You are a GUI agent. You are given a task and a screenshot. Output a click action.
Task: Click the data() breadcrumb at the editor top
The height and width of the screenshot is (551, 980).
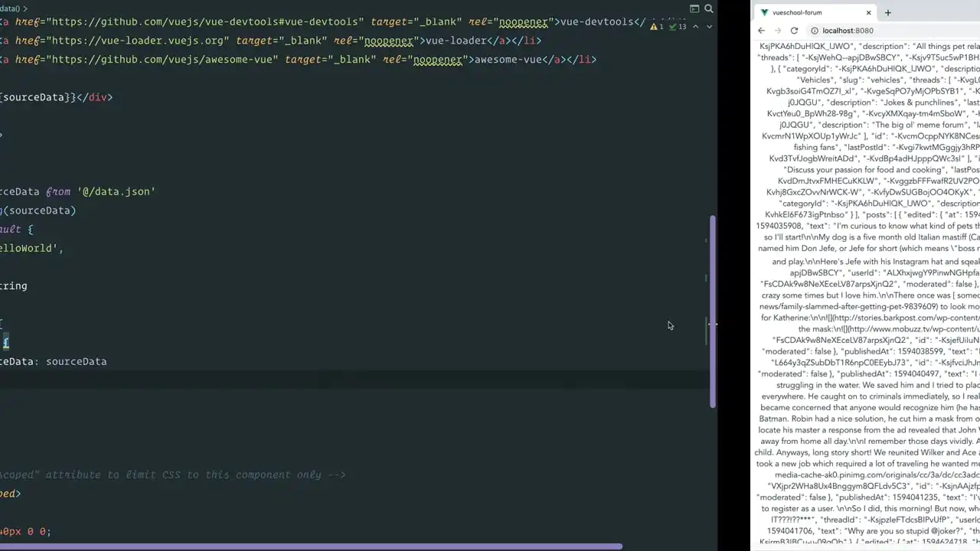pyautogui.click(x=10, y=8)
